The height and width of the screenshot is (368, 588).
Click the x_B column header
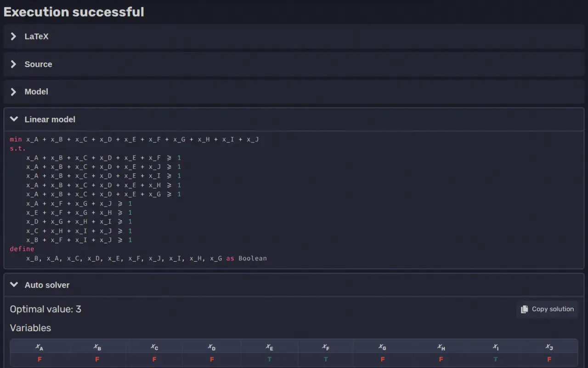[97, 347]
